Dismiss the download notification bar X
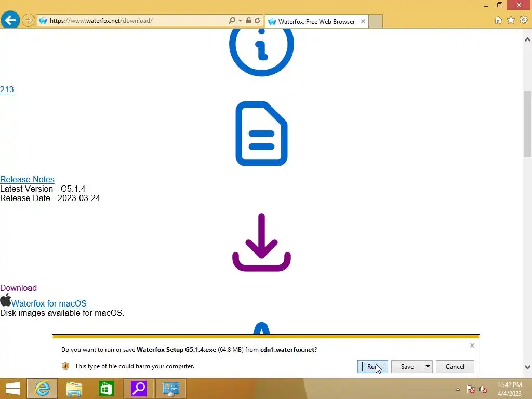 click(x=472, y=345)
